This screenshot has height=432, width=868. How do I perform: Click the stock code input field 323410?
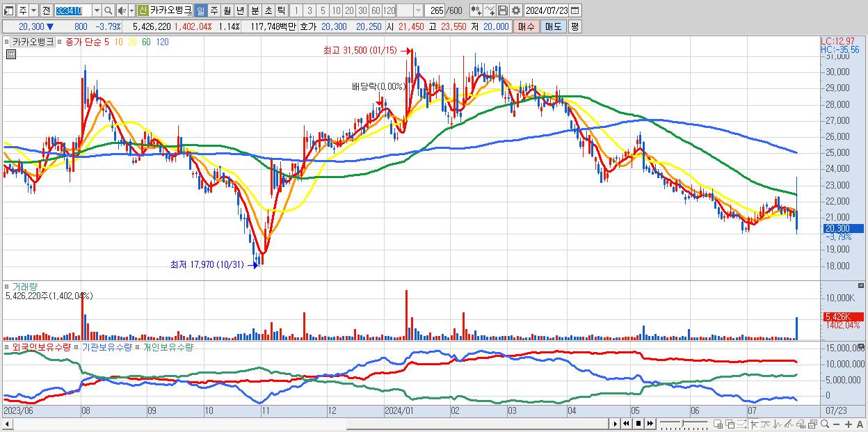pos(74,10)
